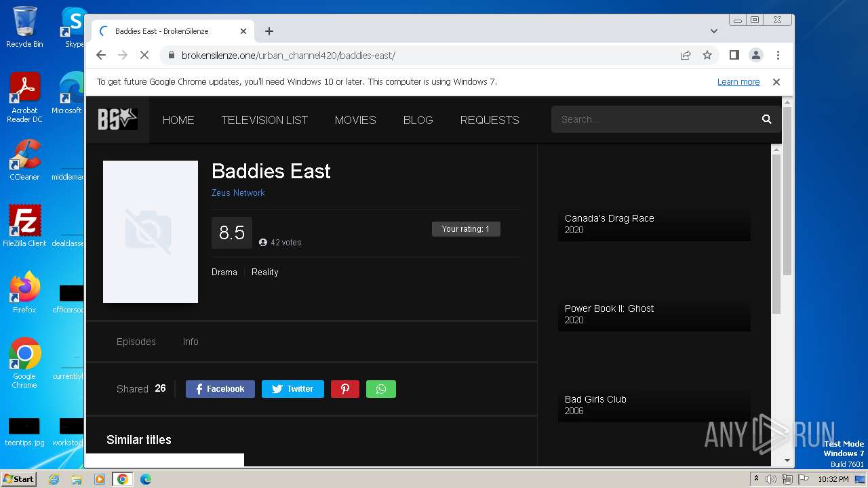Open a new Chrome tab
This screenshot has height=488, width=868.
(269, 31)
